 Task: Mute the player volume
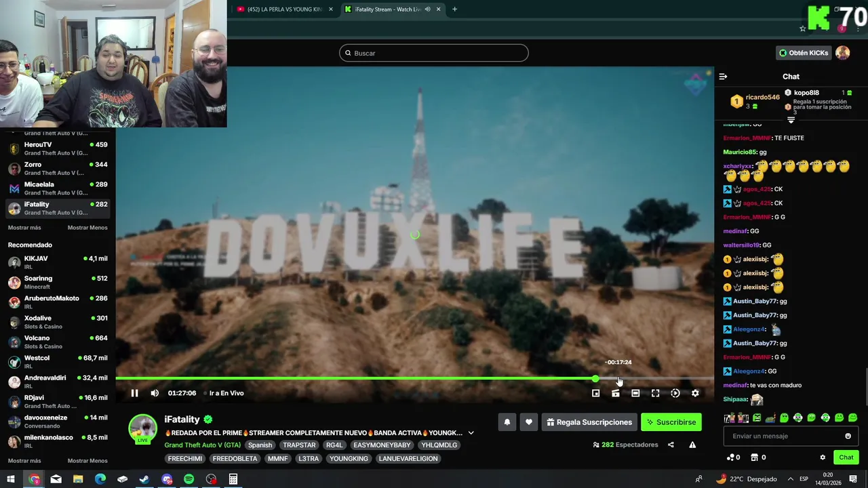155,393
